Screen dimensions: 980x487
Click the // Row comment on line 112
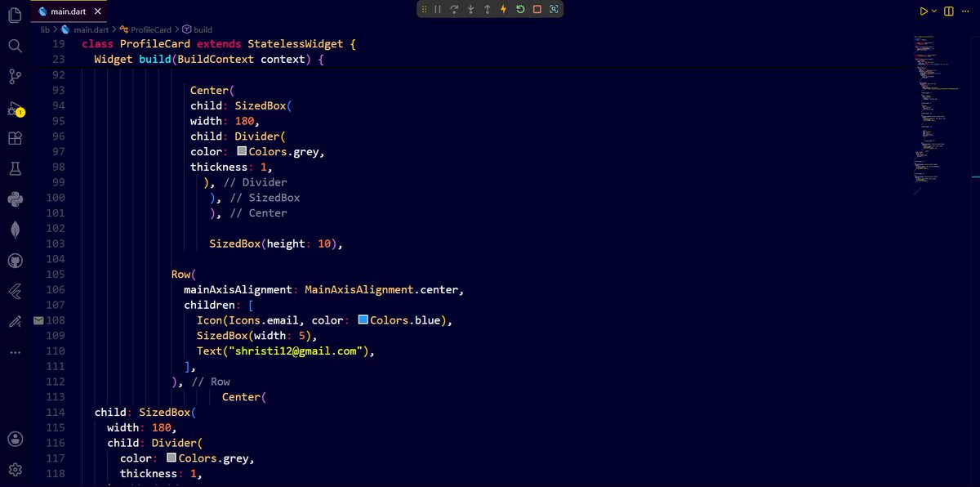pos(211,382)
